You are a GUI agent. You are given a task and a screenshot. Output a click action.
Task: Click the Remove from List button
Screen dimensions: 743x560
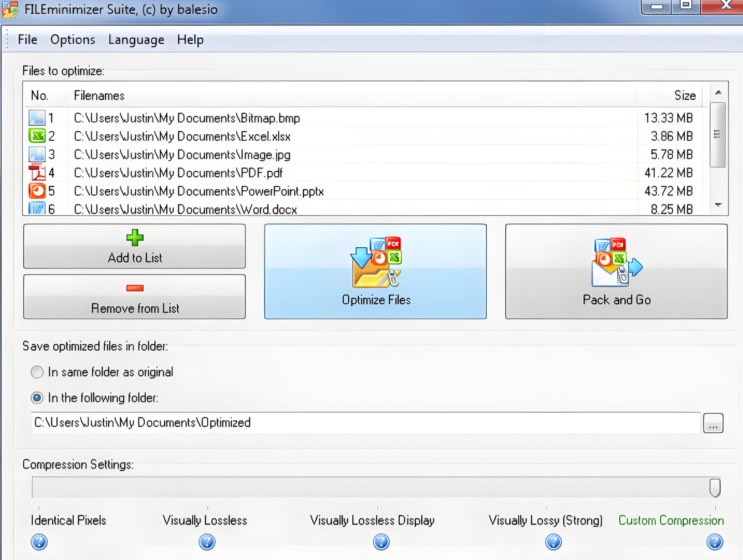click(134, 296)
